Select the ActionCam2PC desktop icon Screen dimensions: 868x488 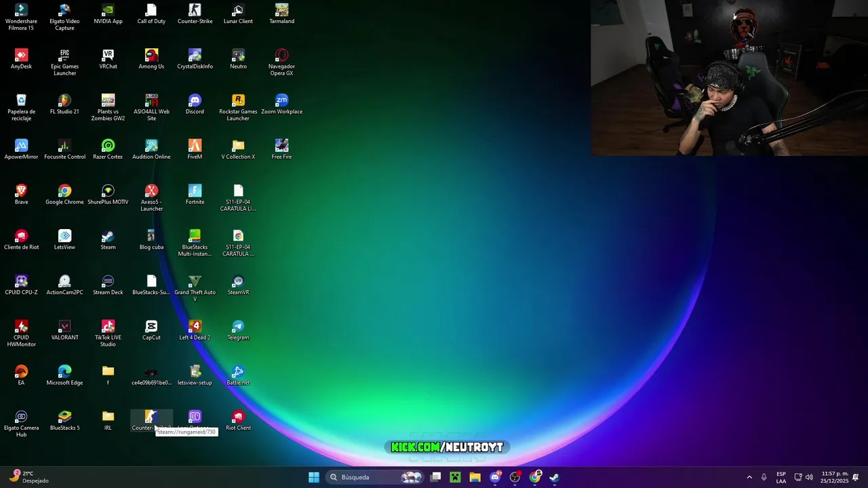(64, 285)
